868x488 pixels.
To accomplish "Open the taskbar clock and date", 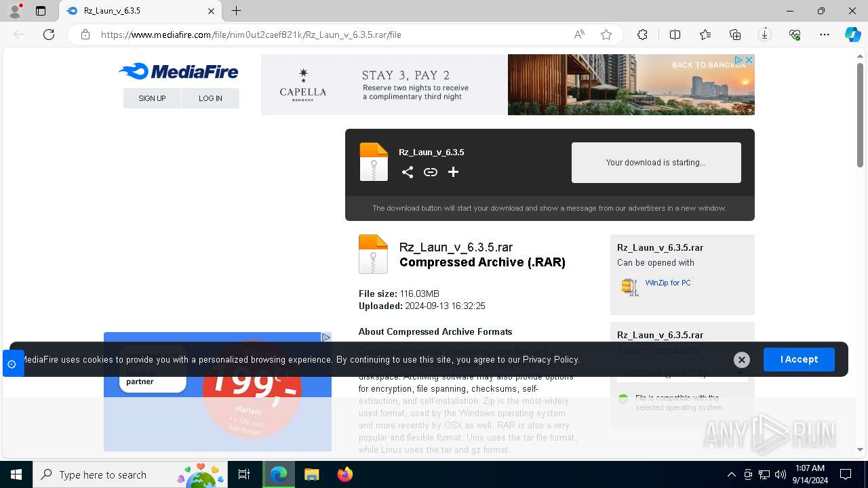I will [x=810, y=474].
